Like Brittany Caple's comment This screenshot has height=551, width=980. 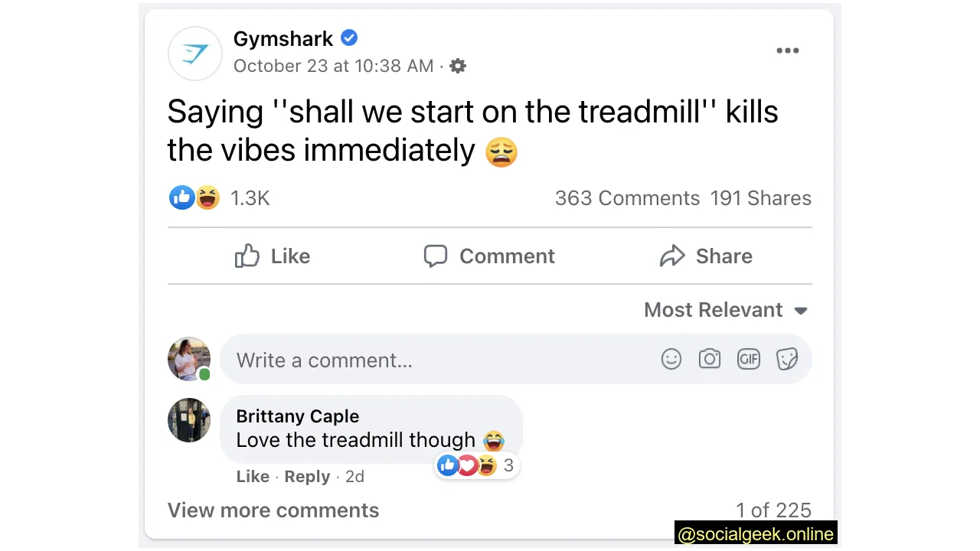click(253, 476)
